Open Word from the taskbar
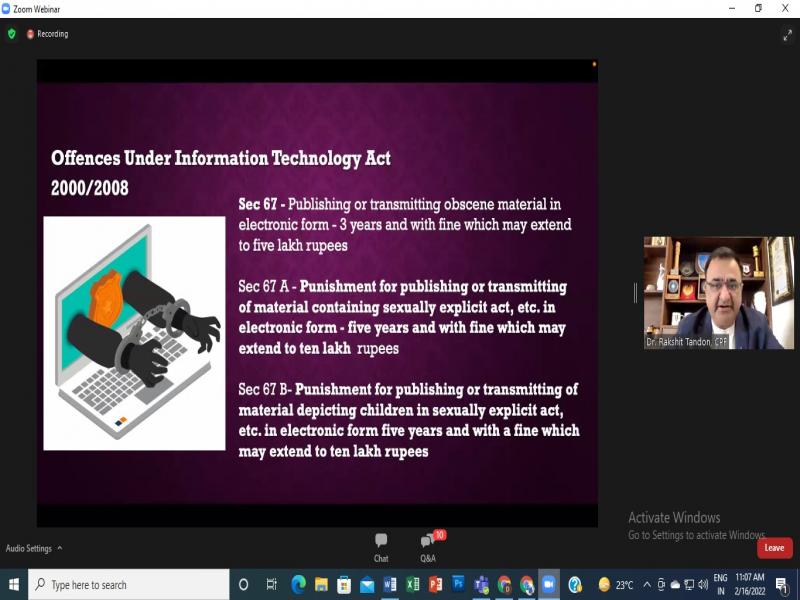Screen dimensions: 800x600 coord(390,585)
